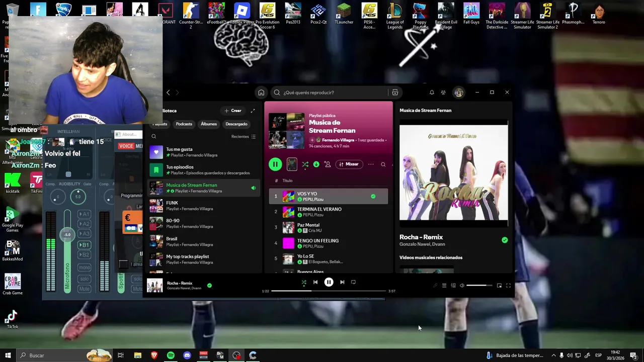Viewport: 644px width, 362px height.
Task: Open FUNK playlist in library
Action: coord(204,206)
